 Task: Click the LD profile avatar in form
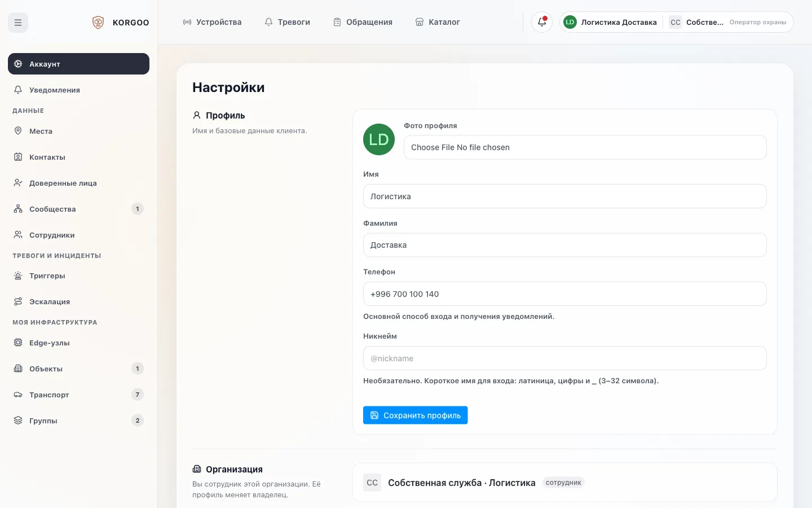(379, 139)
